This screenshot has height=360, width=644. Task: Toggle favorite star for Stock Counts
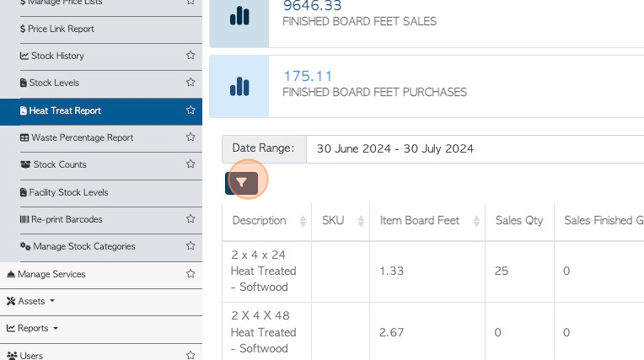click(191, 164)
